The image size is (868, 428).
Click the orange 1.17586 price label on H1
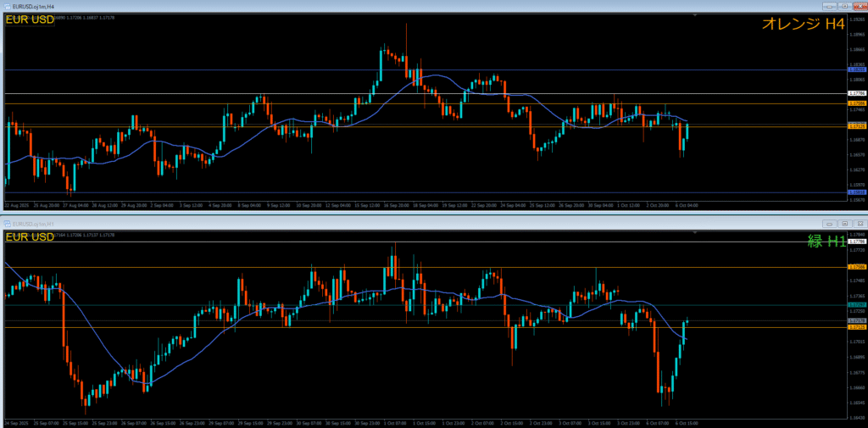(x=856, y=267)
